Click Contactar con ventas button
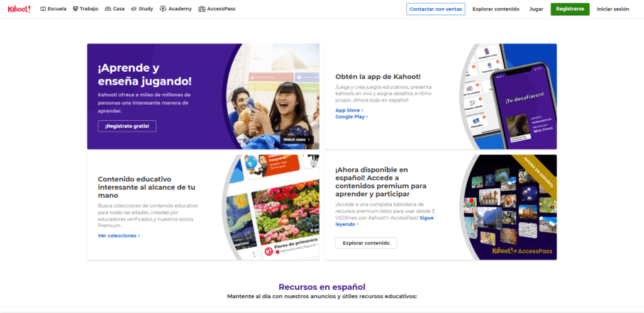644x313 pixels. 436,9
